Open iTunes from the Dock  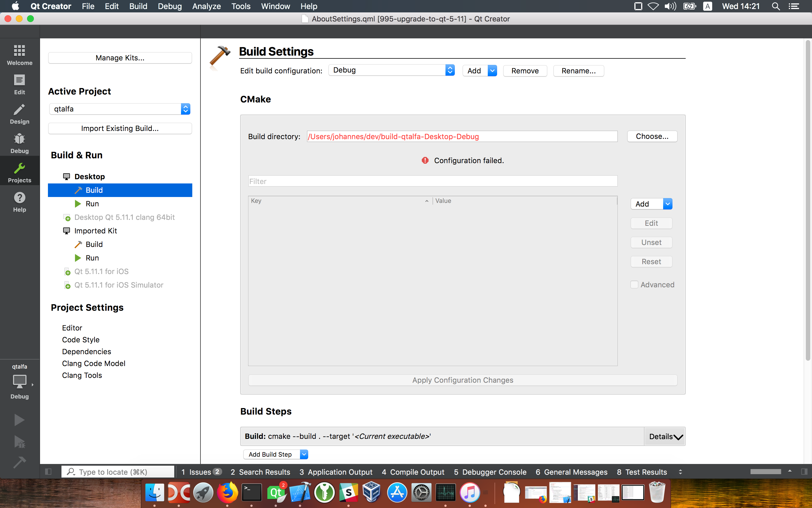pos(470,493)
